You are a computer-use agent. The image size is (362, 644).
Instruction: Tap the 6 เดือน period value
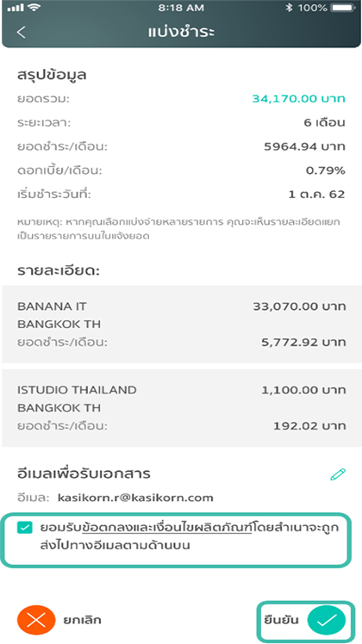pos(325,123)
